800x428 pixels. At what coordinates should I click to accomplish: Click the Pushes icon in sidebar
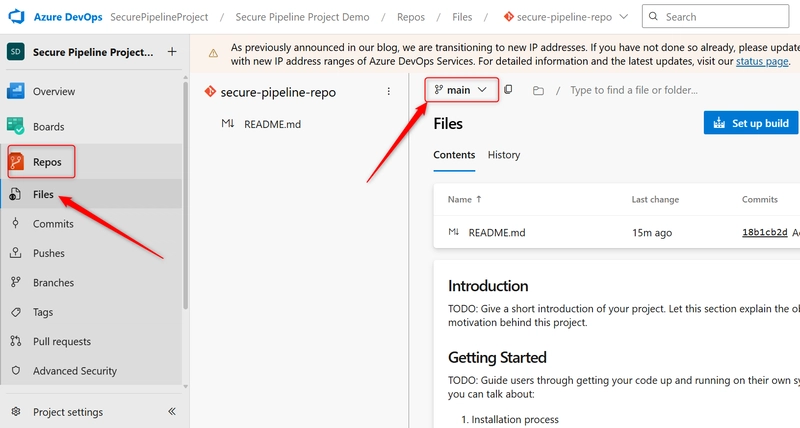[15, 253]
